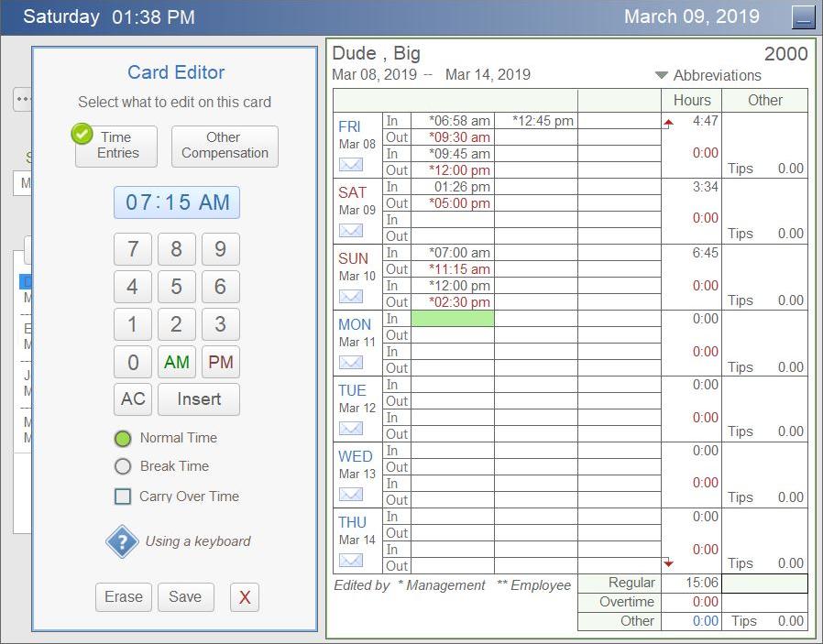Image resolution: width=823 pixels, height=644 pixels.
Task: Select the Break Time radio option
Action: tap(122, 466)
